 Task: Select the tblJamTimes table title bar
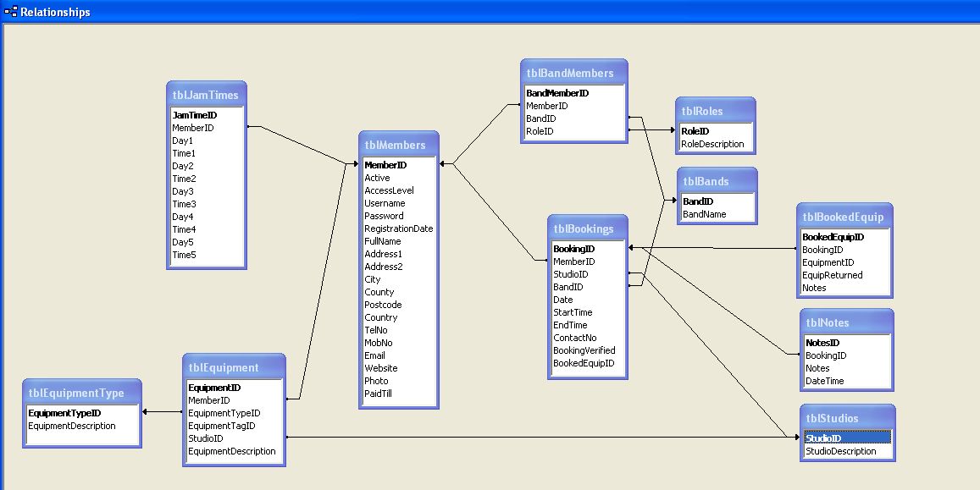(x=207, y=95)
